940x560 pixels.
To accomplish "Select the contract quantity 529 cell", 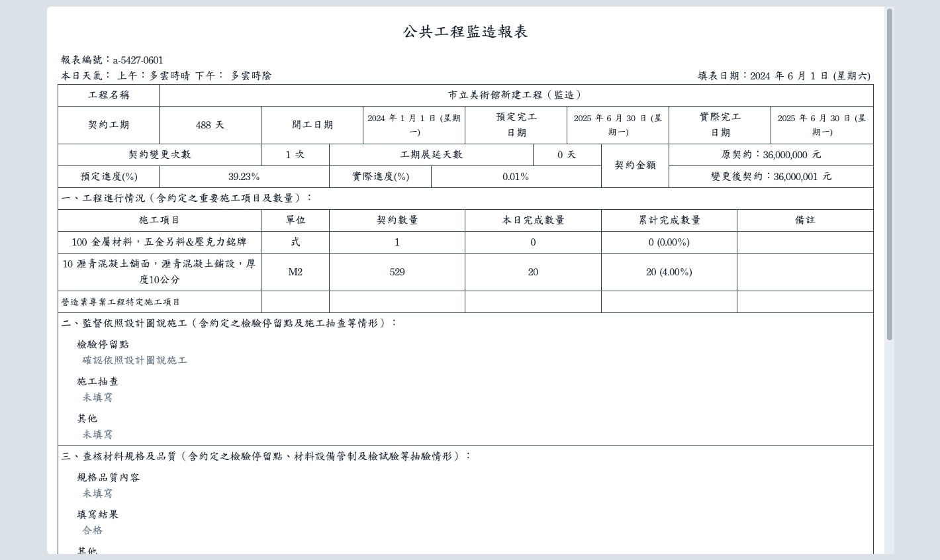I will tap(397, 272).
